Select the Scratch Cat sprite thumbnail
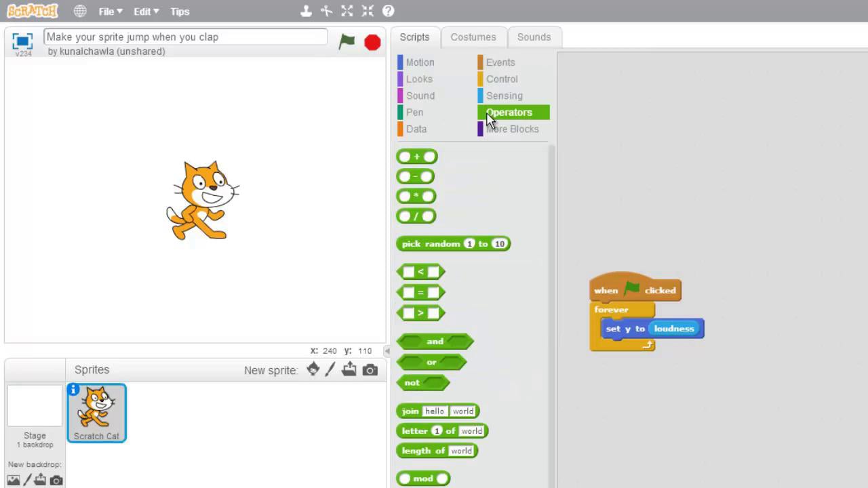 pos(96,413)
